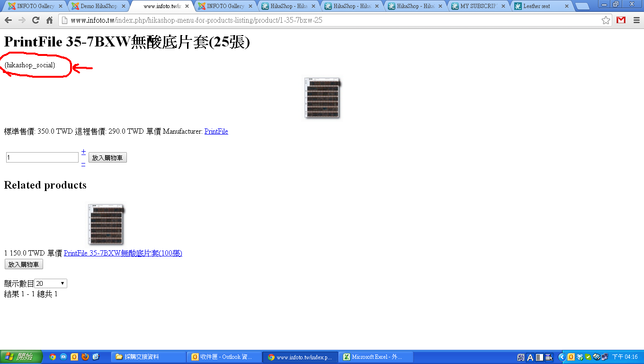Select the www.infoto.tw Chrome taskbar button
This screenshot has height=364, width=644.
click(x=300, y=357)
